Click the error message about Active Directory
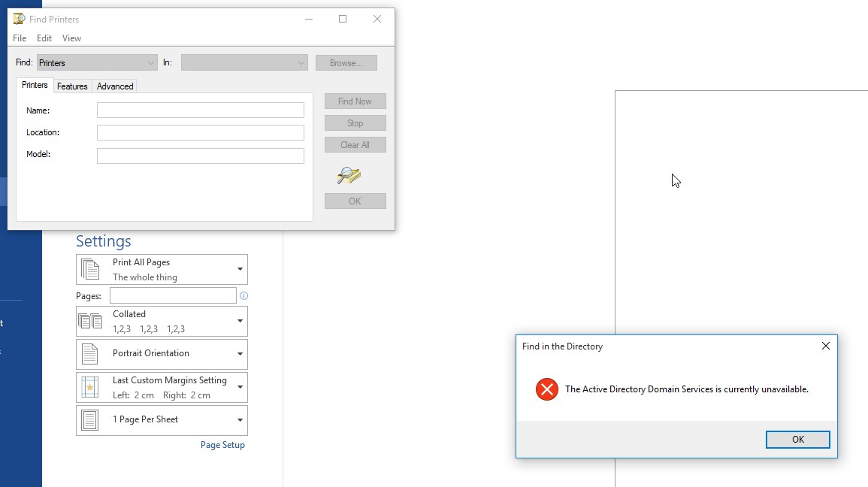The image size is (868, 487). point(686,389)
